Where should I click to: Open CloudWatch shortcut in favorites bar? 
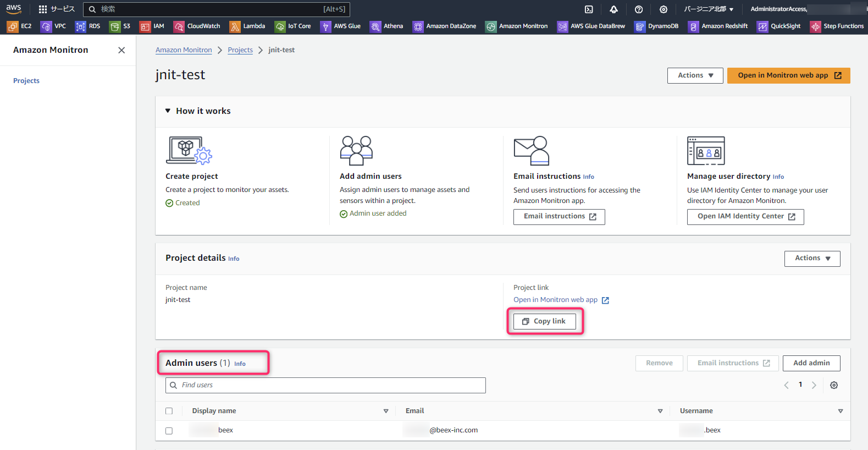[x=197, y=26]
